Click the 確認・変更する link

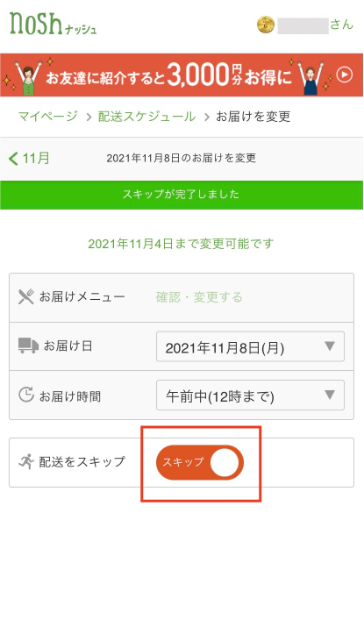(199, 297)
